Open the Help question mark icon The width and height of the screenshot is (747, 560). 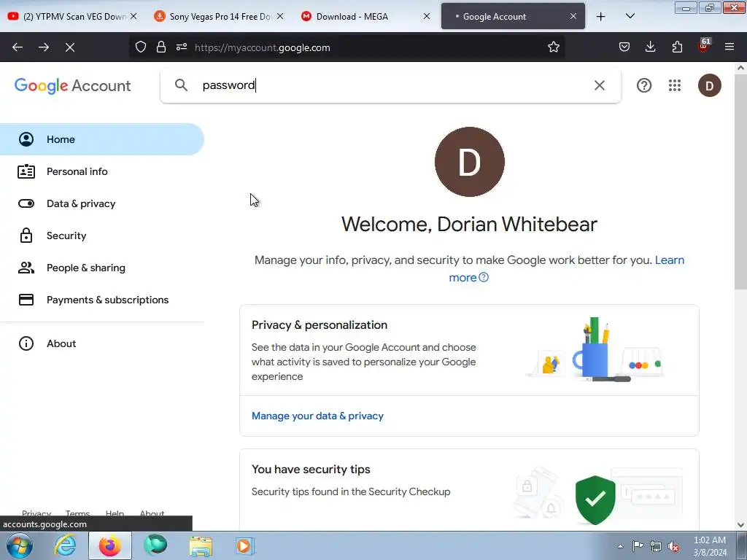(x=644, y=85)
